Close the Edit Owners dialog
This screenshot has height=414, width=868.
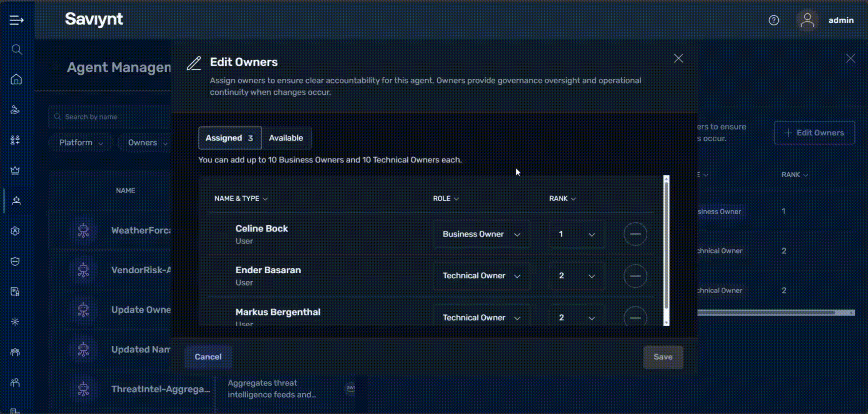[x=678, y=58]
